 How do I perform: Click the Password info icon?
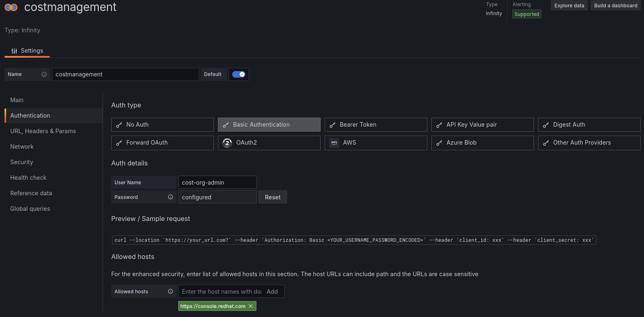[x=171, y=197]
